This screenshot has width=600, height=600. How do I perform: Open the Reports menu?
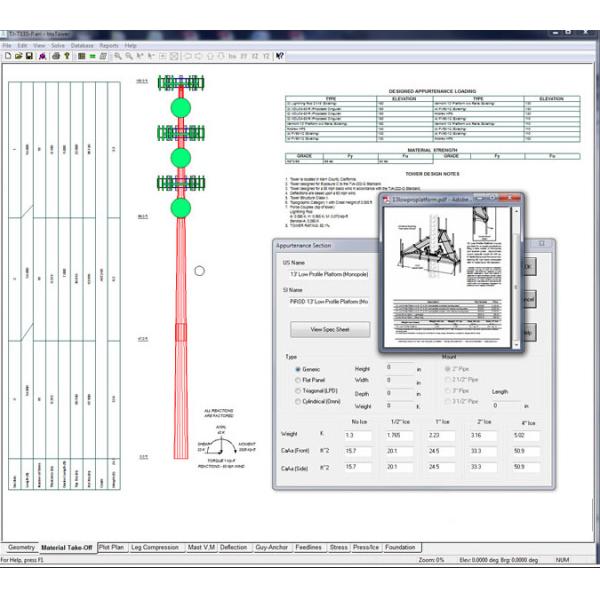click(x=108, y=45)
